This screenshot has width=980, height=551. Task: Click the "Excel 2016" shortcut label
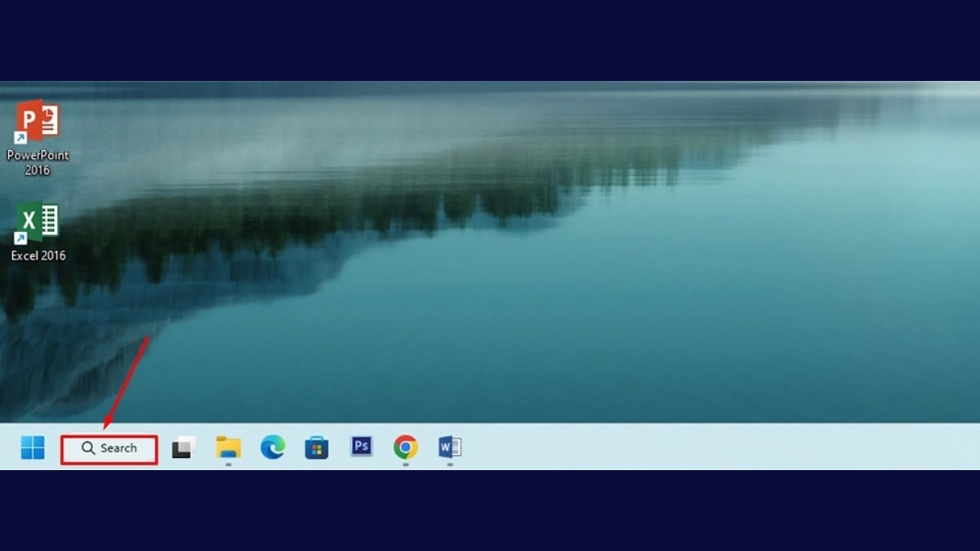click(x=38, y=256)
